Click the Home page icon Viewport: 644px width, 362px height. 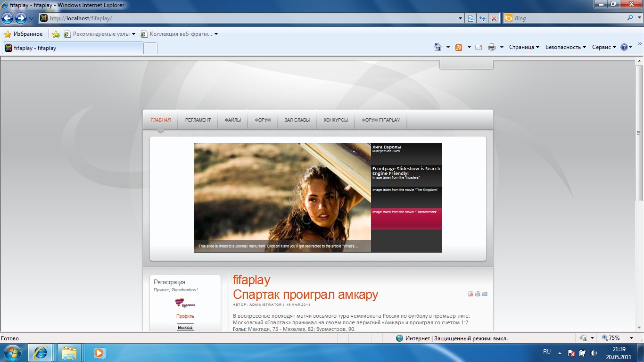click(438, 47)
